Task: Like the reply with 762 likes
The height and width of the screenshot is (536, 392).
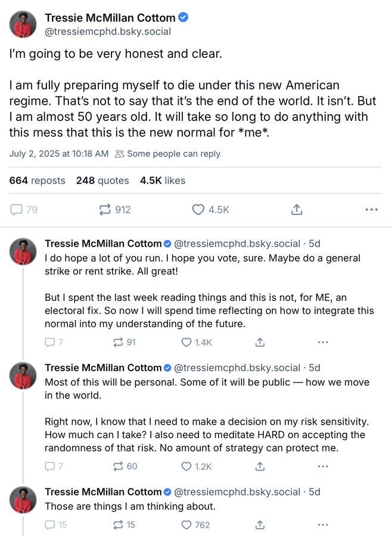Action: (x=186, y=525)
